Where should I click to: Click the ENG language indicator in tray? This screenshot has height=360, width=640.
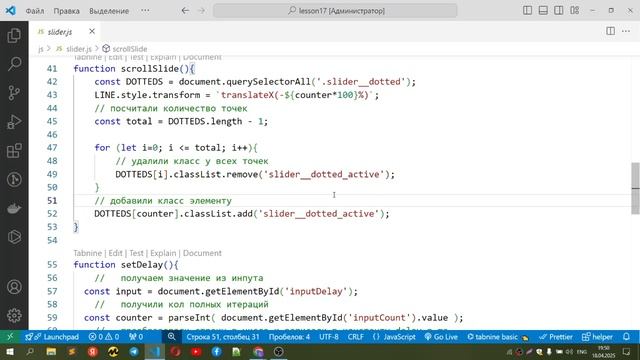pos(581,352)
